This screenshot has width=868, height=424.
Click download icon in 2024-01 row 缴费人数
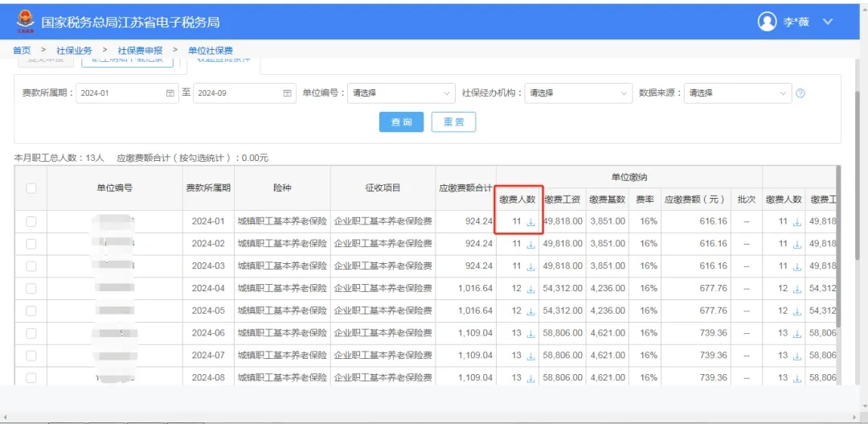530,222
